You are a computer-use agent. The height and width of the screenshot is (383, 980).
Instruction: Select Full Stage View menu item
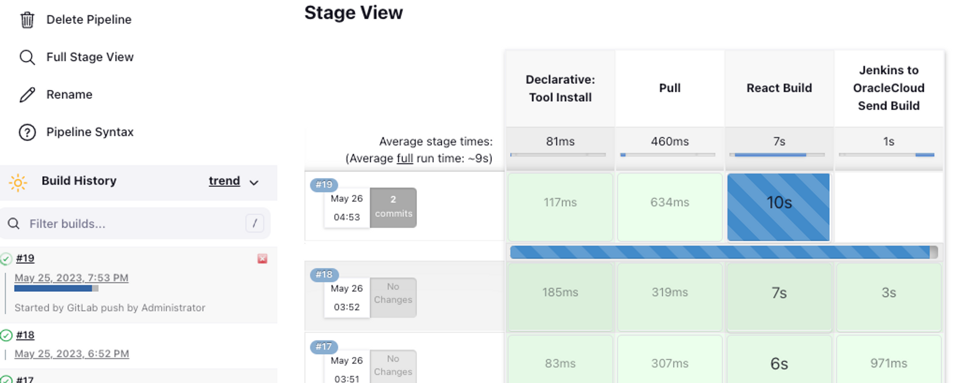coord(90,57)
